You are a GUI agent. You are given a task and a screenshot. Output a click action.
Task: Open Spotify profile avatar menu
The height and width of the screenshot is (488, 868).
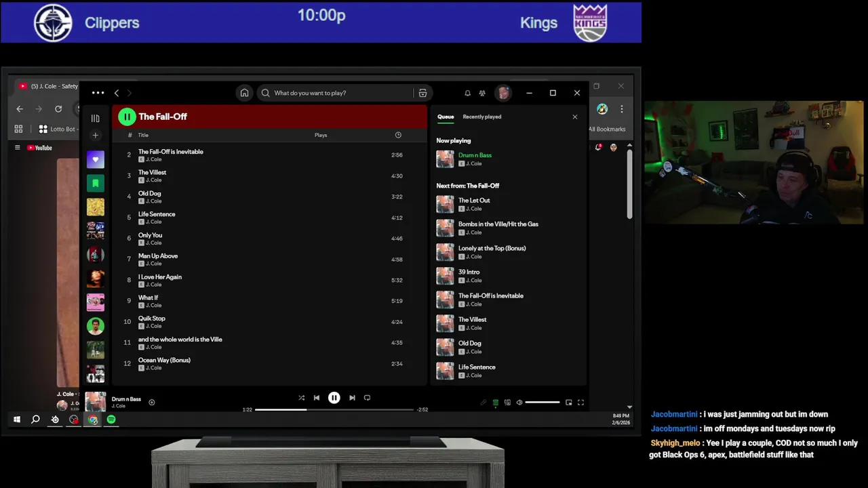tap(502, 93)
